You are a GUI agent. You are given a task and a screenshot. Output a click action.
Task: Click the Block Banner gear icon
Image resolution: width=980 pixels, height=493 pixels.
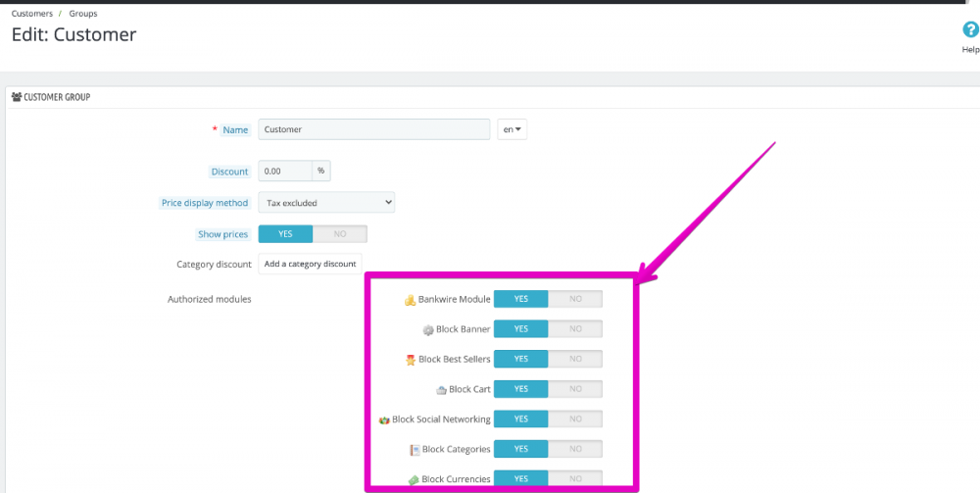click(428, 330)
